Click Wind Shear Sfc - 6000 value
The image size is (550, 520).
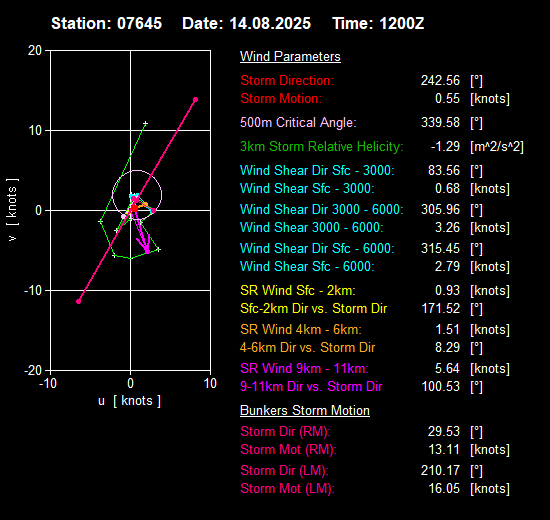(447, 266)
